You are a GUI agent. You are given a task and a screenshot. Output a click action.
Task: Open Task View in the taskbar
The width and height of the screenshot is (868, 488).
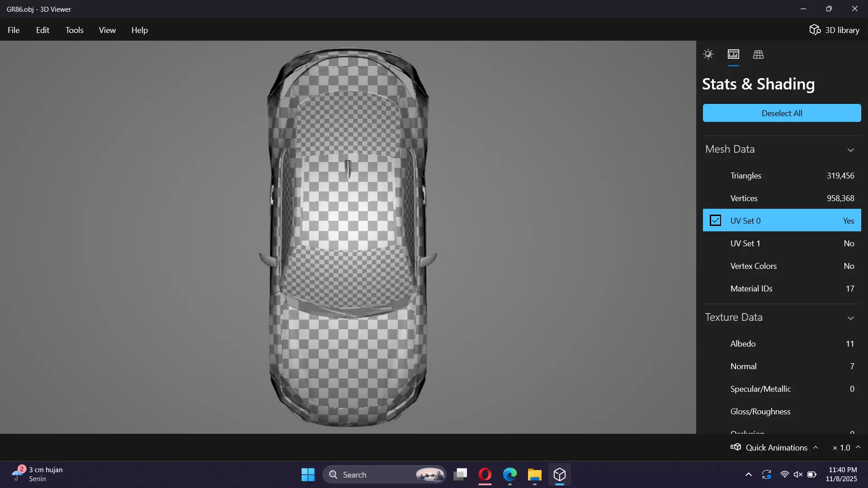(x=460, y=474)
